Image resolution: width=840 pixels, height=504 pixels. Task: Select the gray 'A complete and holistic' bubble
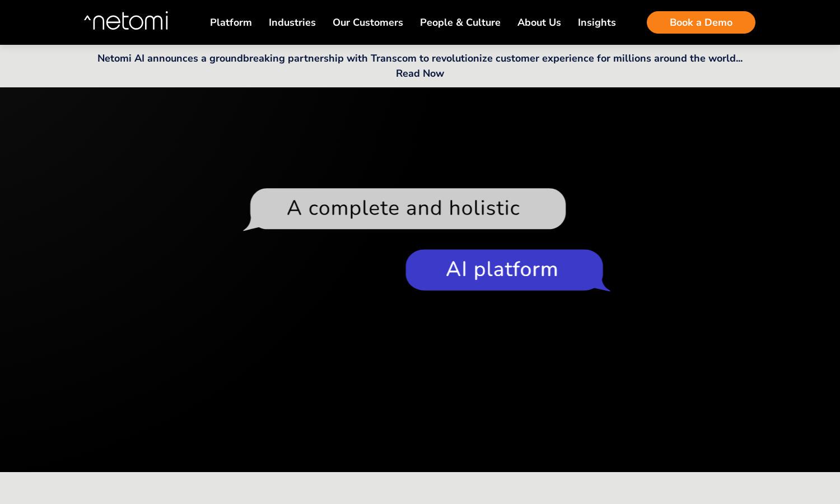(x=404, y=209)
